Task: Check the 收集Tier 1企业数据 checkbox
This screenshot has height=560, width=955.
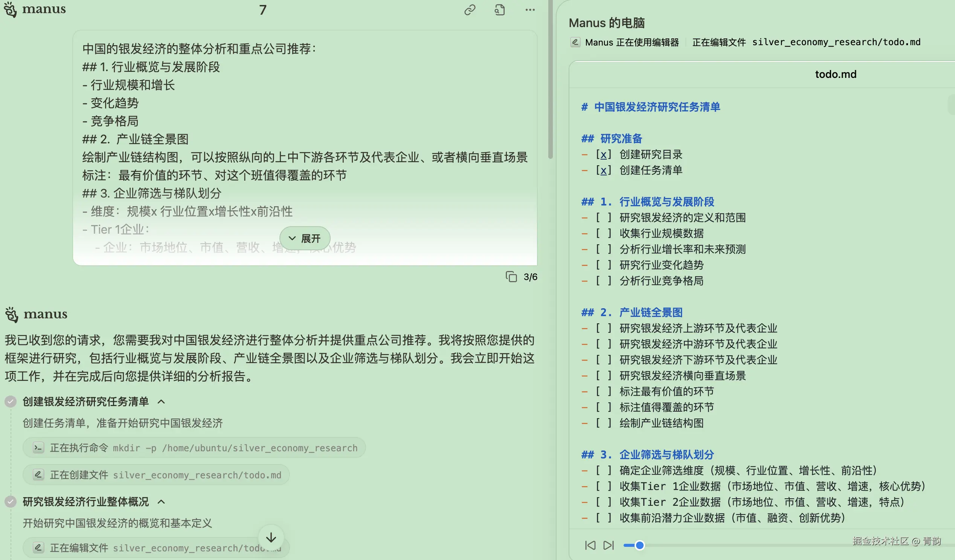Action: [x=603, y=486]
